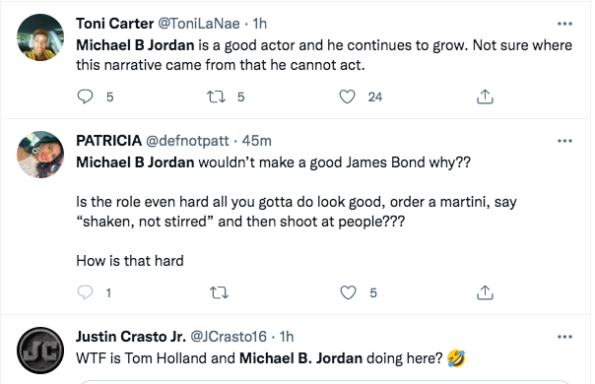Image resolution: width=595 pixels, height=384 pixels.
Task: Open more options for Justin Crasto's tweet
Action: pos(565,337)
